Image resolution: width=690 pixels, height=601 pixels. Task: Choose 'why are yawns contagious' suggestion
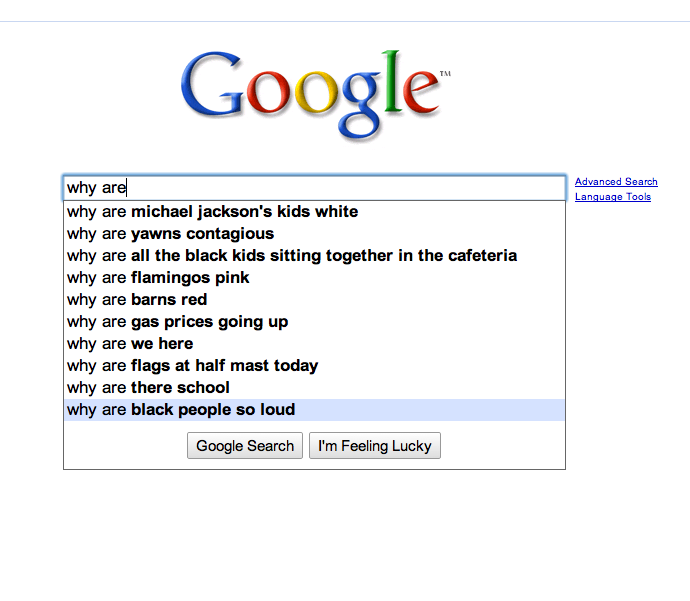(170, 234)
